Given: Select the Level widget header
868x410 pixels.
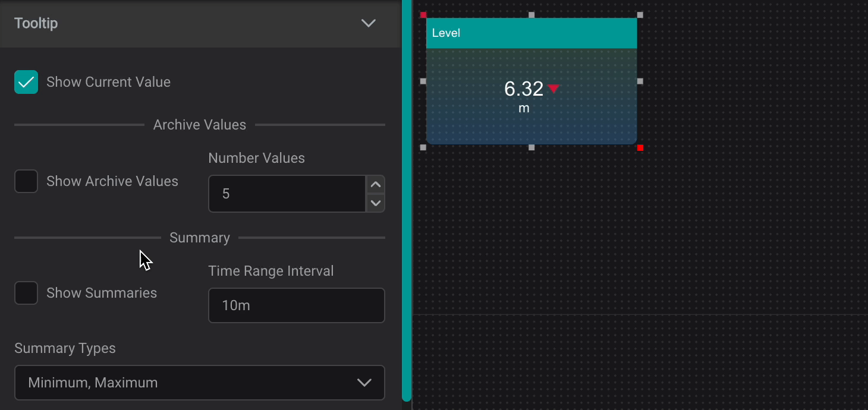Looking at the screenshot, I should [532, 33].
